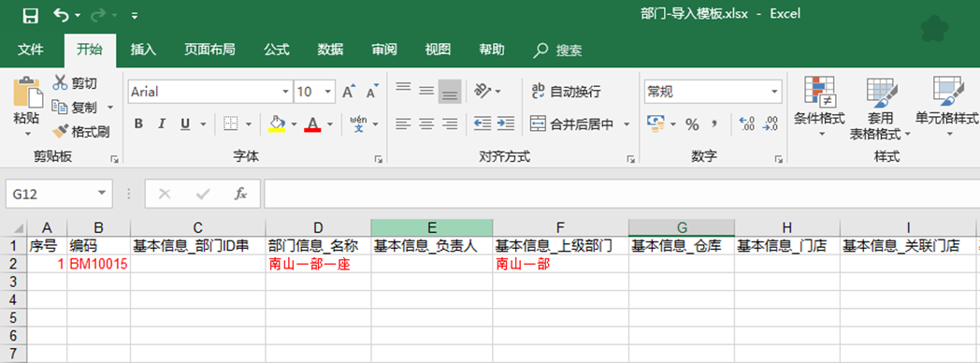Click the decrease font size icon
Viewport: 980px width, 363px height.
tap(372, 92)
